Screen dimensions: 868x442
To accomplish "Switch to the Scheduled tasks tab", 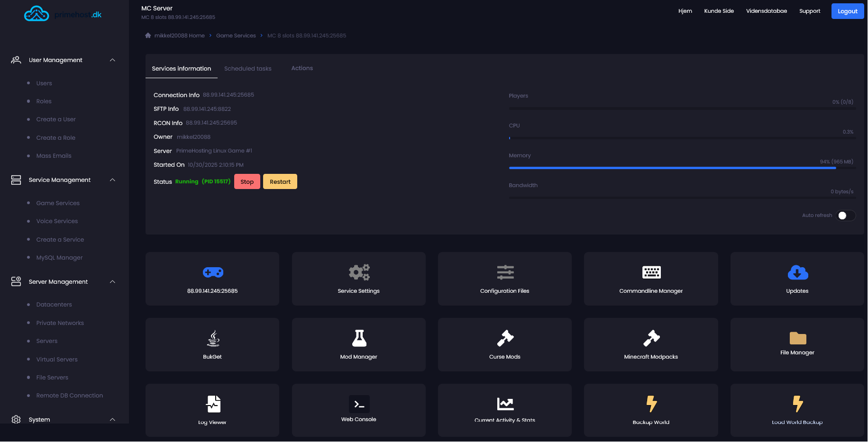I will tap(247, 68).
